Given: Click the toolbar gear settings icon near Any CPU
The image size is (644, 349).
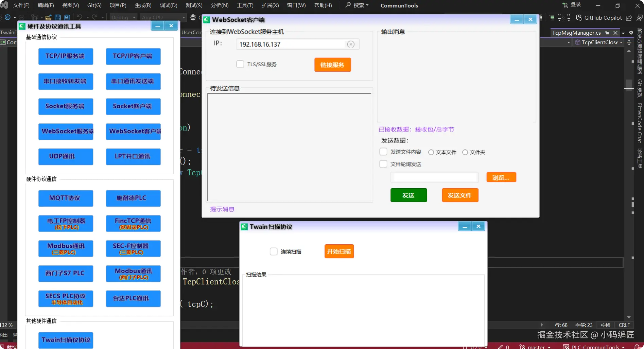Looking at the screenshot, I should coord(193,17).
